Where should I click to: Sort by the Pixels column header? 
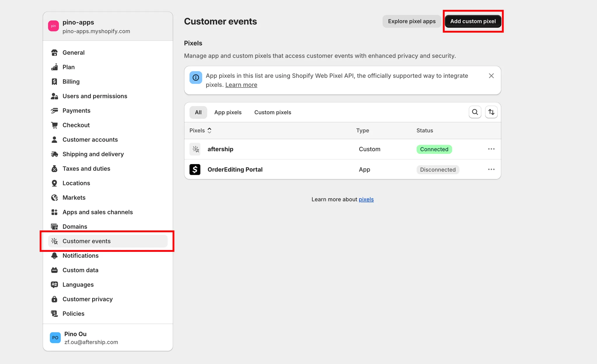point(200,131)
